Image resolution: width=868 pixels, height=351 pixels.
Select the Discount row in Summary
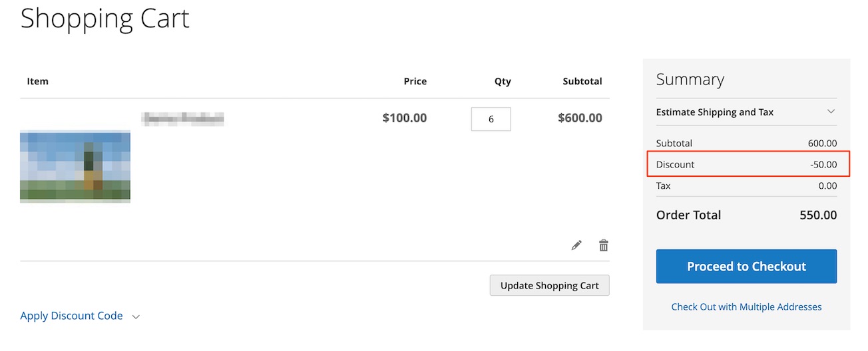(x=746, y=164)
